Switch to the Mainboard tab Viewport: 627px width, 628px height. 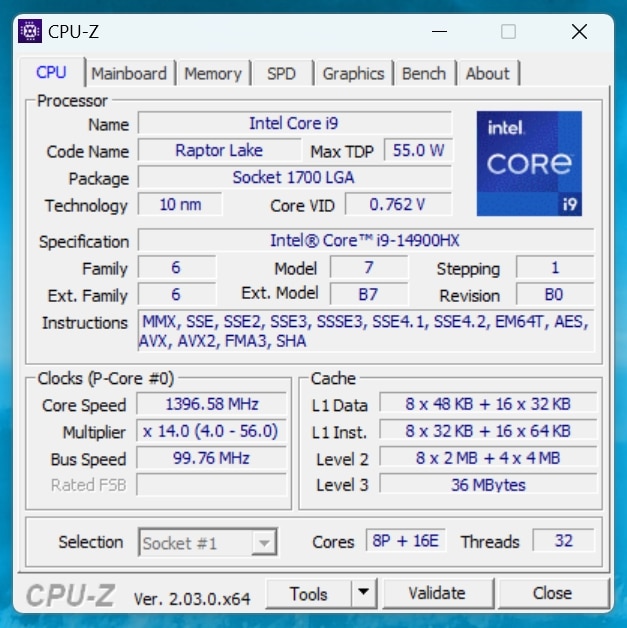click(129, 74)
